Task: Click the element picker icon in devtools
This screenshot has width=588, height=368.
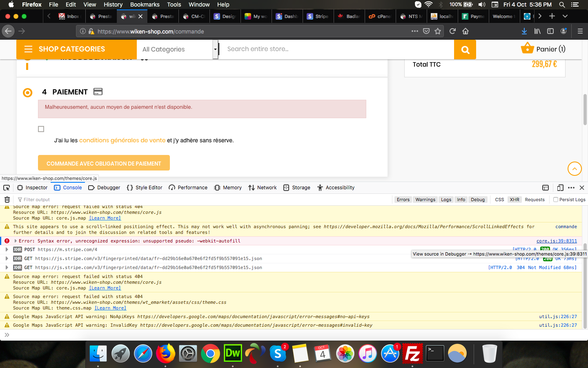Action: pos(7,188)
